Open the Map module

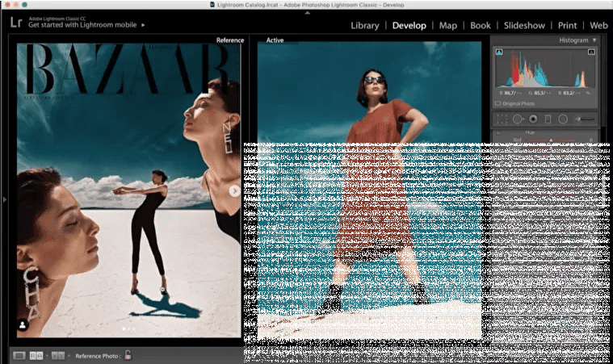pos(447,25)
